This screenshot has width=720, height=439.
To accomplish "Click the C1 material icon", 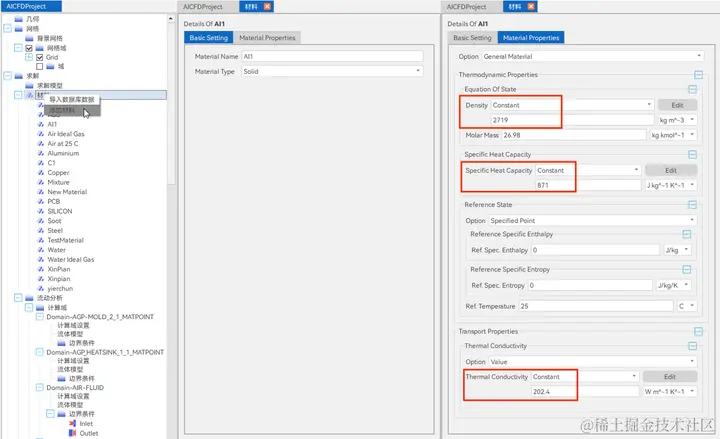I will 40,163.
